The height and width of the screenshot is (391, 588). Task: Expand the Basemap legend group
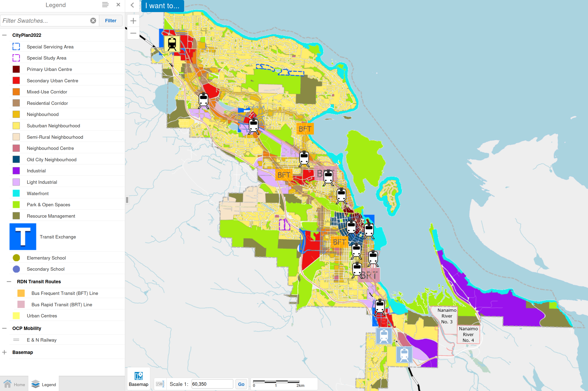coord(5,352)
